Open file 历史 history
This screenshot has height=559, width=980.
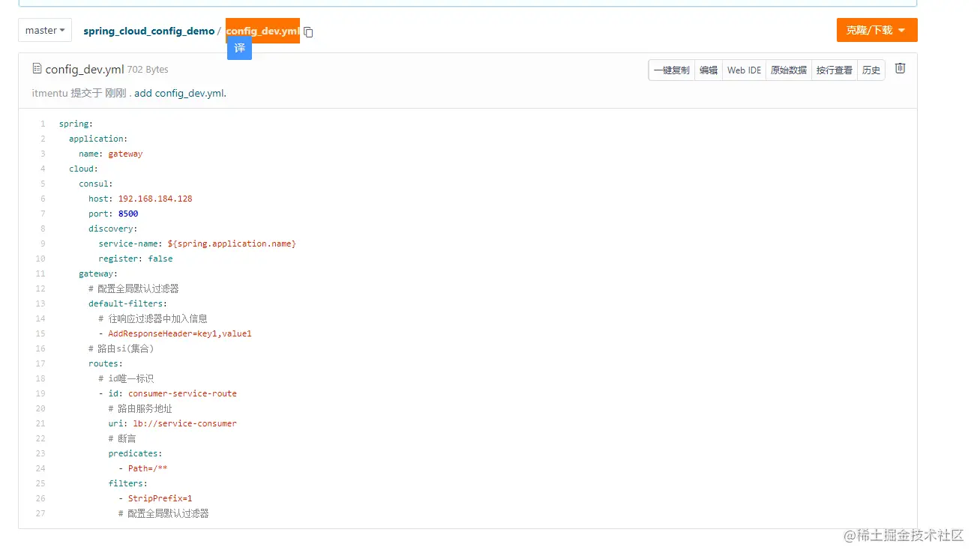[871, 70]
